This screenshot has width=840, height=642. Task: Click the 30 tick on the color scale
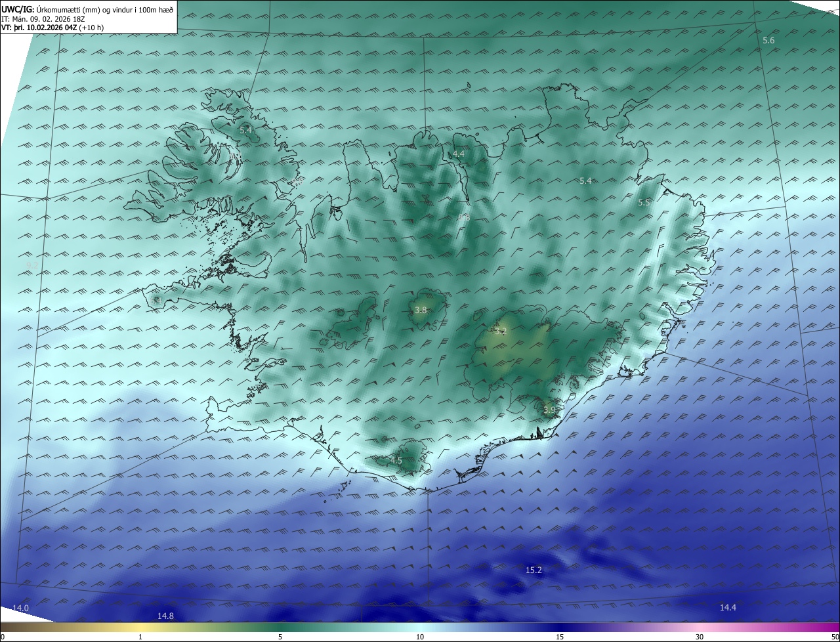(x=700, y=637)
